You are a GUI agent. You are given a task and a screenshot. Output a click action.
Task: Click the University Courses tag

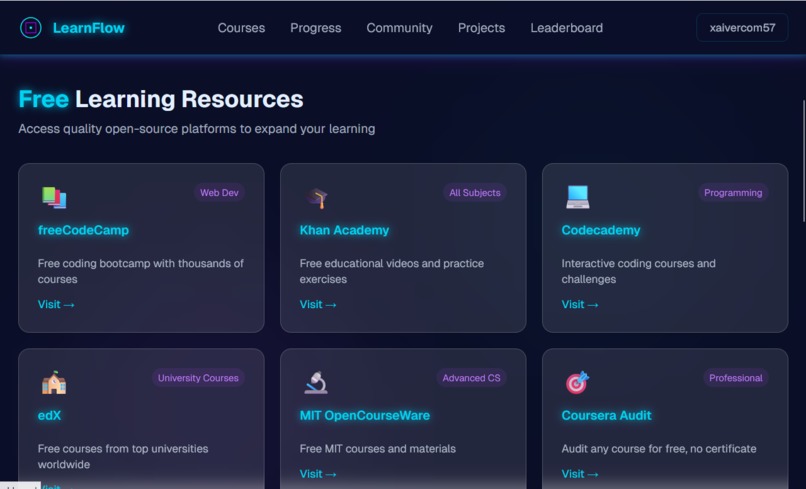[x=198, y=378]
